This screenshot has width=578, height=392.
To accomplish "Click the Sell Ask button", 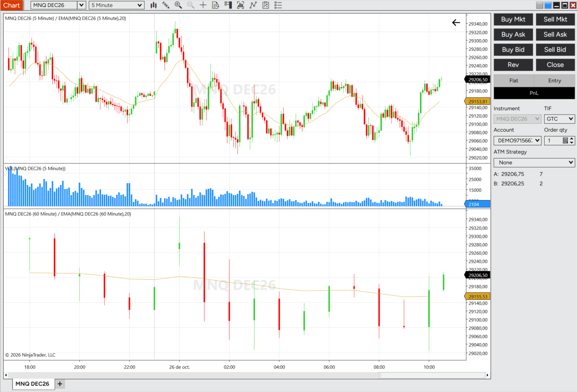I will tap(556, 34).
